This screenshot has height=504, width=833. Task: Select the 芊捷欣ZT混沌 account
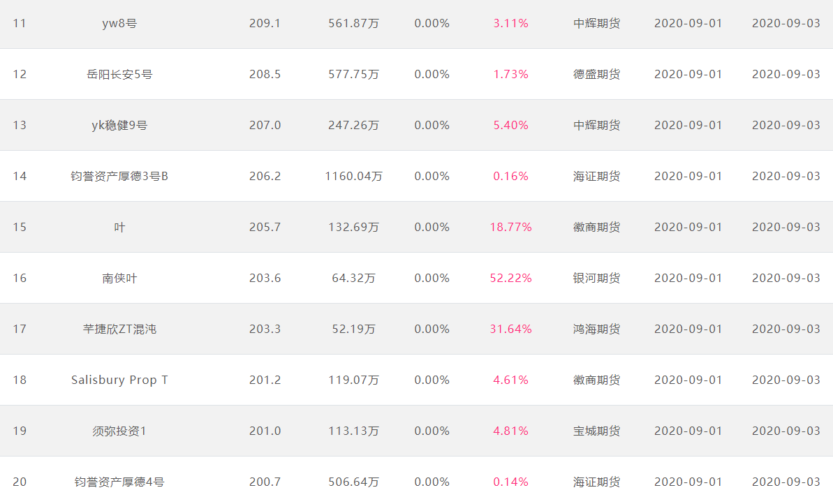(x=119, y=329)
